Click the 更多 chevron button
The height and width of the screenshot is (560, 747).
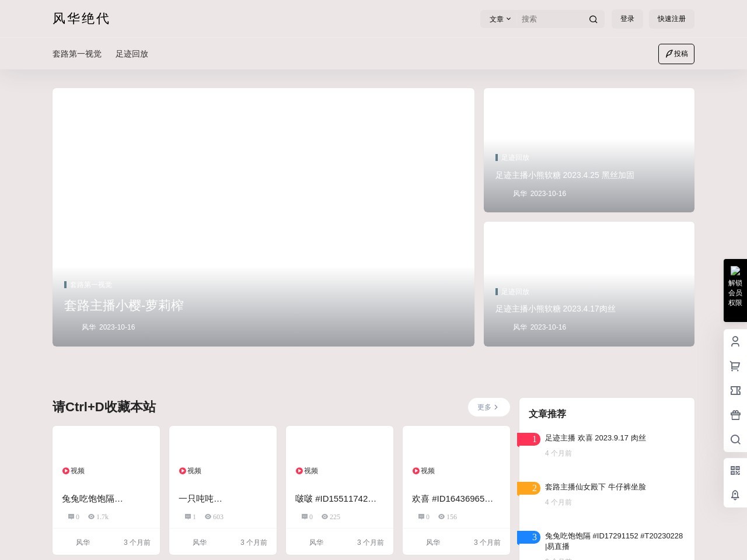488,407
